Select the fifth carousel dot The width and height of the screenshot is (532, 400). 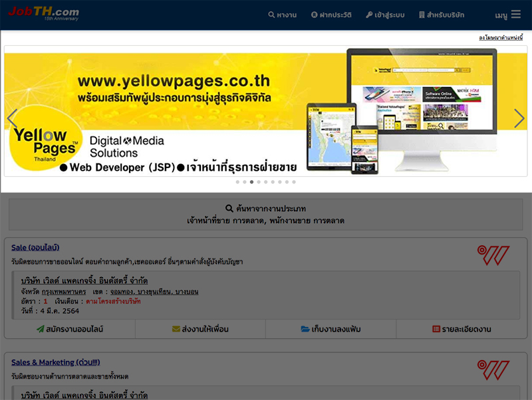coord(265,182)
